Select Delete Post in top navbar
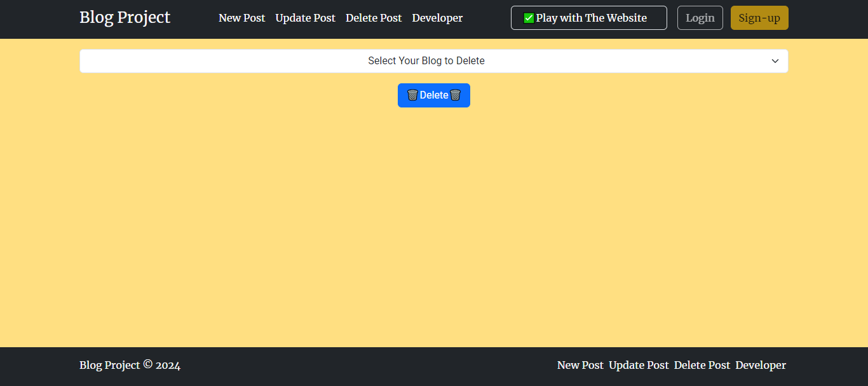This screenshot has height=386, width=868. point(374,18)
